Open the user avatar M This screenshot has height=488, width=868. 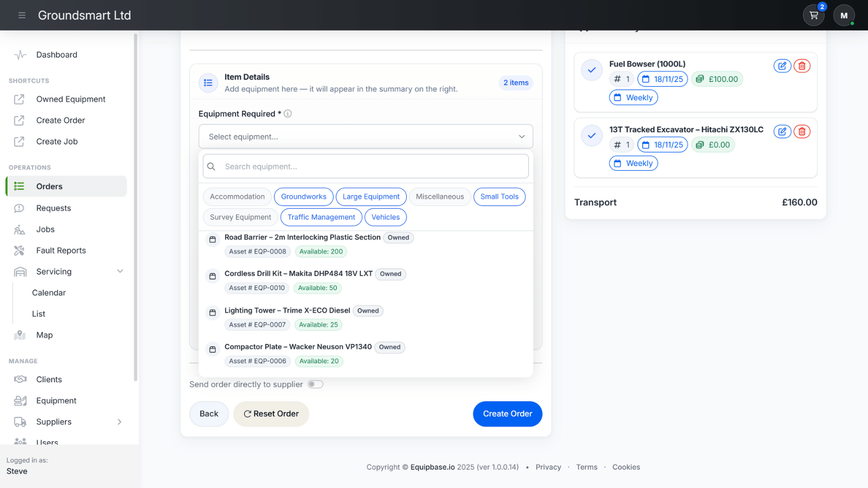pyautogui.click(x=844, y=16)
